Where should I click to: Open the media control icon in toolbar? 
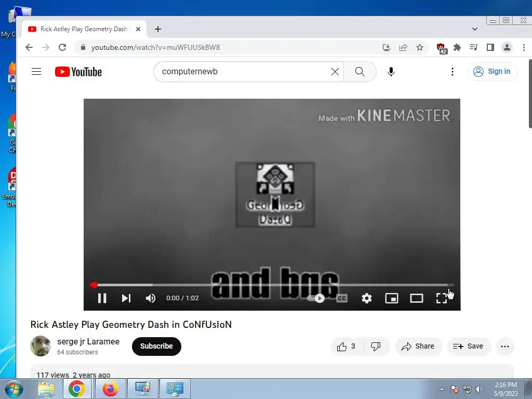coord(474,47)
